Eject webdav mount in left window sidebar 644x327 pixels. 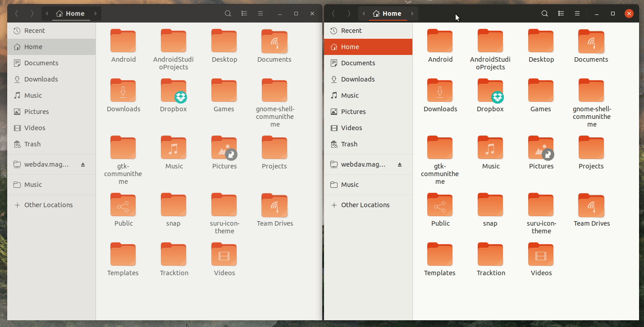click(83, 165)
